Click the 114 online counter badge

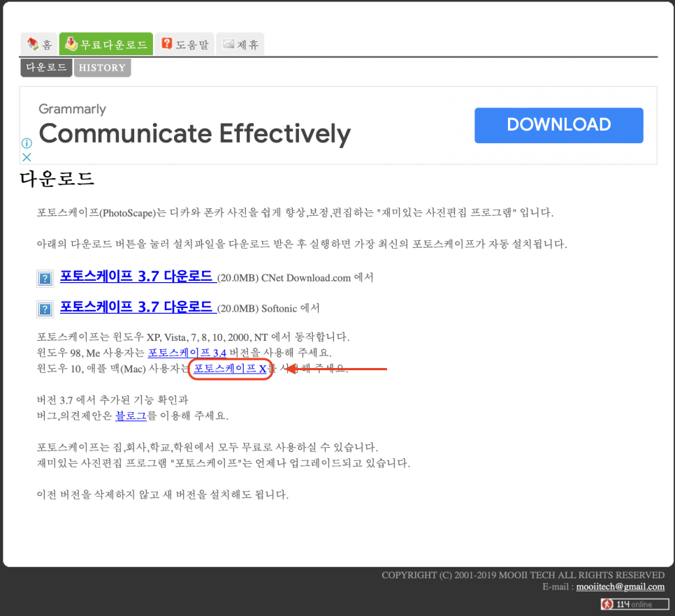(635, 604)
